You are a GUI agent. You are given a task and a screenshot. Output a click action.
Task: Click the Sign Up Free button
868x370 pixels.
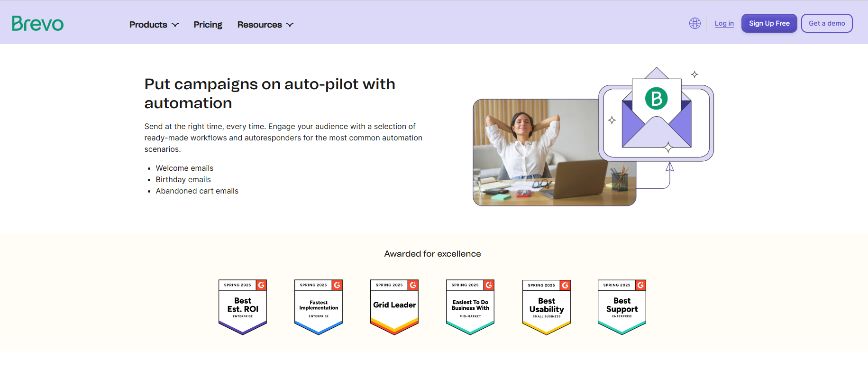(769, 23)
